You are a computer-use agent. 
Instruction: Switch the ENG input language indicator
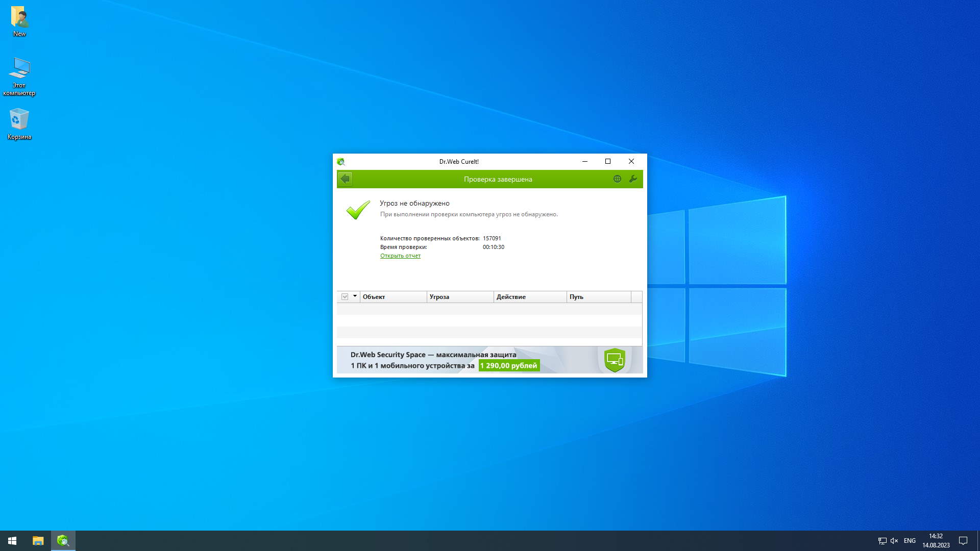click(x=910, y=541)
